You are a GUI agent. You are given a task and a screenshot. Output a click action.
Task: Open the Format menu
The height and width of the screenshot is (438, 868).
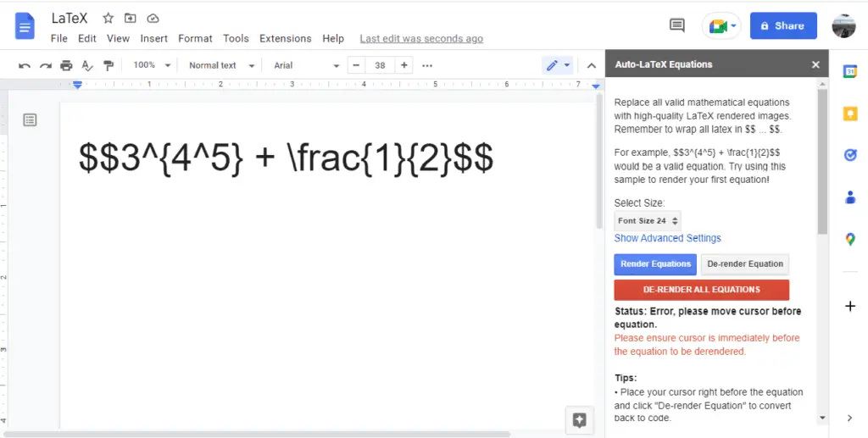(x=195, y=39)
